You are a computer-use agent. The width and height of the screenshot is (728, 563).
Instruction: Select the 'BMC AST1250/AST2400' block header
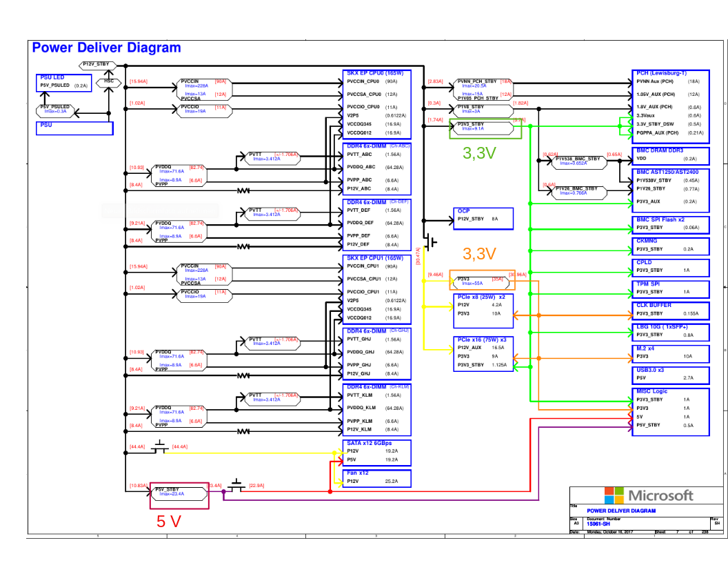667,172
